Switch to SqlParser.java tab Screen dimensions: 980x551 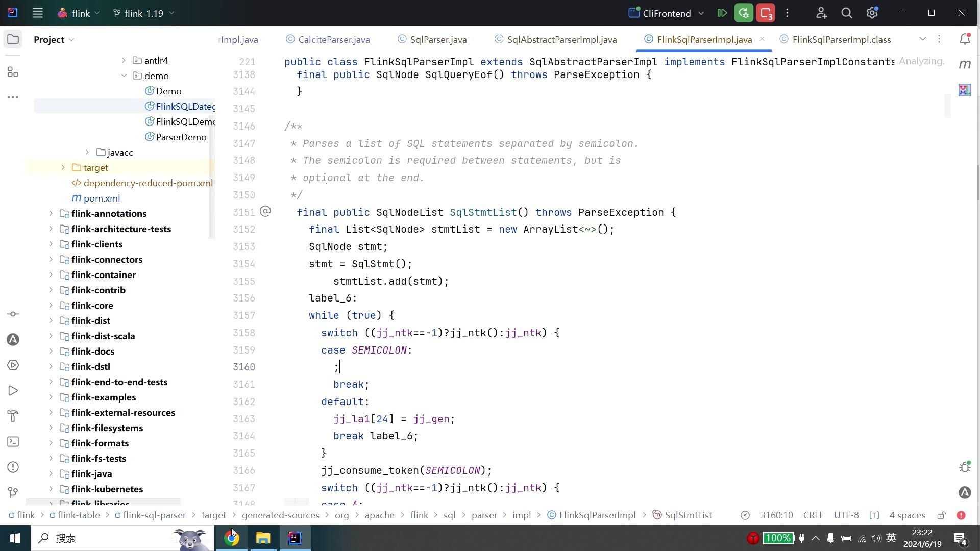pyautogui.click(x=432, y=39)
